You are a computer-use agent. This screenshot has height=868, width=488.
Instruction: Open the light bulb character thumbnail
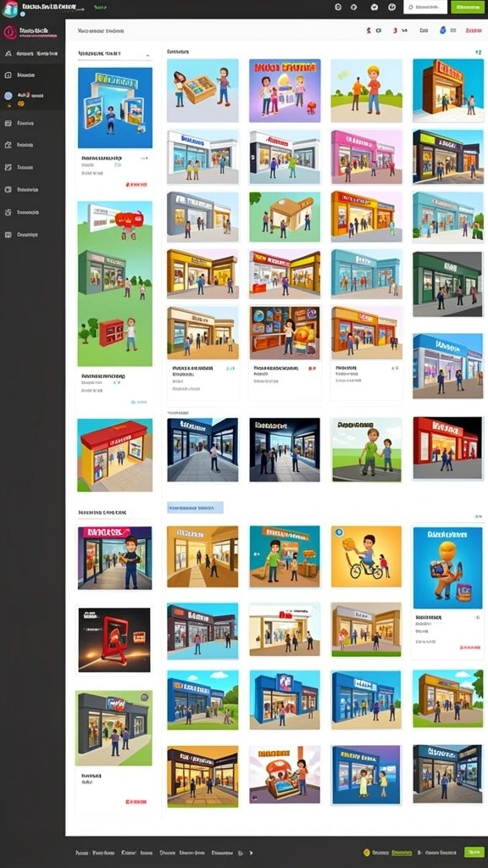[x=447, y=567]
